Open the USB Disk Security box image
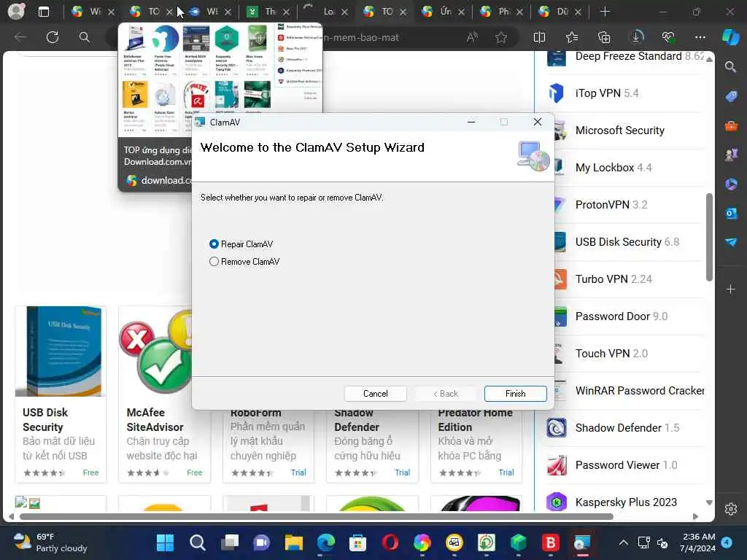The width and height of the screenshot is (747, 560). [61, 351]
